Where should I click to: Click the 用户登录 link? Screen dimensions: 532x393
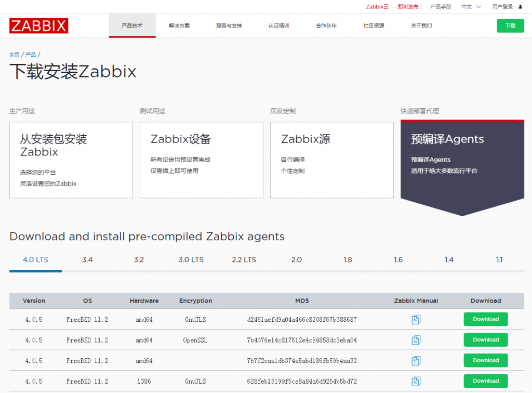[x=502, y=7]
